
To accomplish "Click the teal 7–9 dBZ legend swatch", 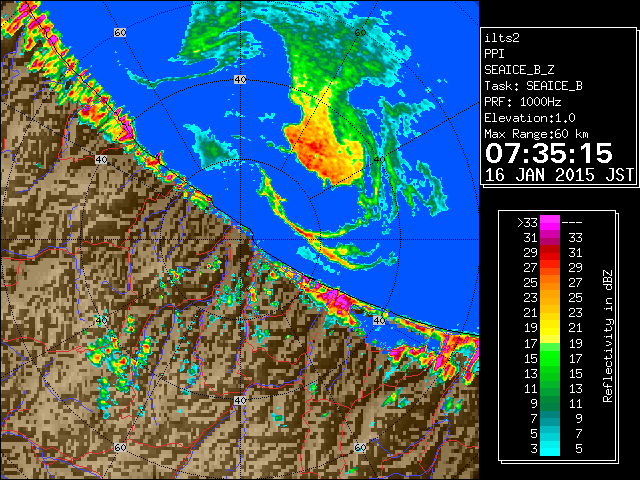I will click(550, 418).
